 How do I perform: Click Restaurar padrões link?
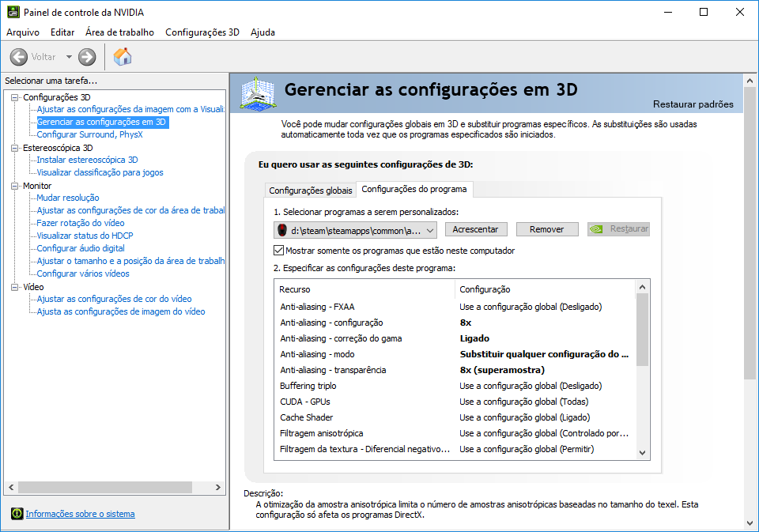pyautogui.click(x=693, y=104)
